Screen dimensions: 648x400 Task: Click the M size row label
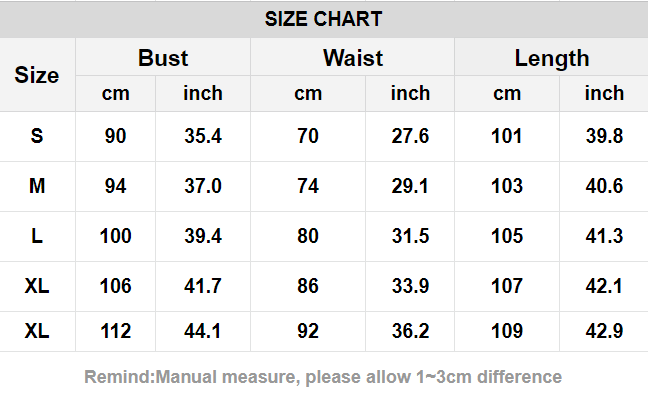(x=37, y=186)
